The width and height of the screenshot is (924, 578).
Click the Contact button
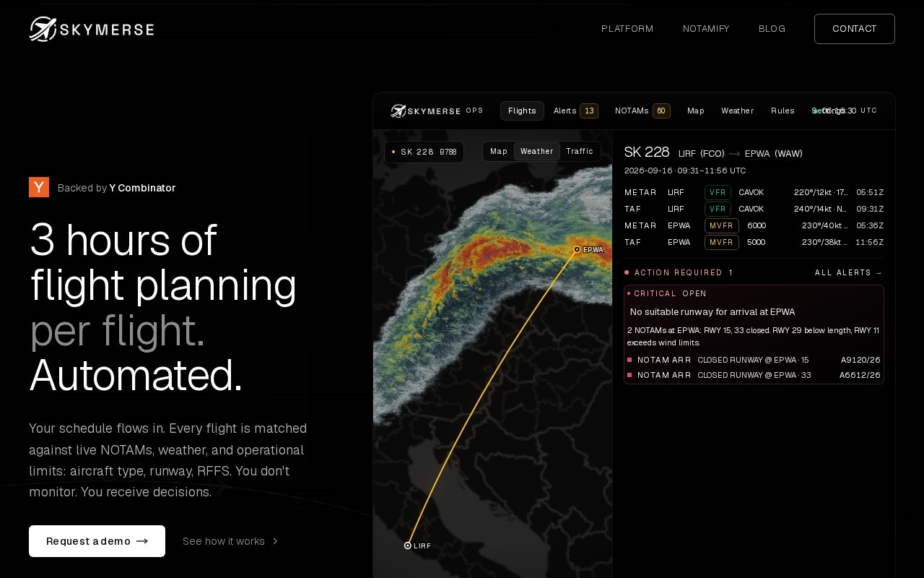click(855, 29)
